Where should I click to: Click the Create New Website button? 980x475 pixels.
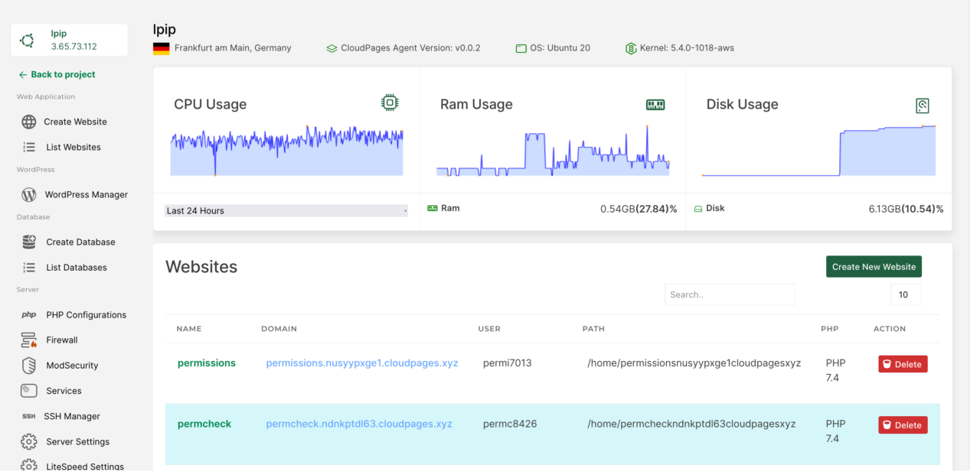point(874,266)
